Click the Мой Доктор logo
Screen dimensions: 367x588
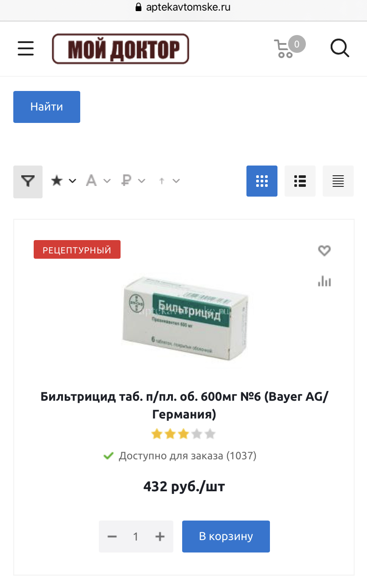121,49
